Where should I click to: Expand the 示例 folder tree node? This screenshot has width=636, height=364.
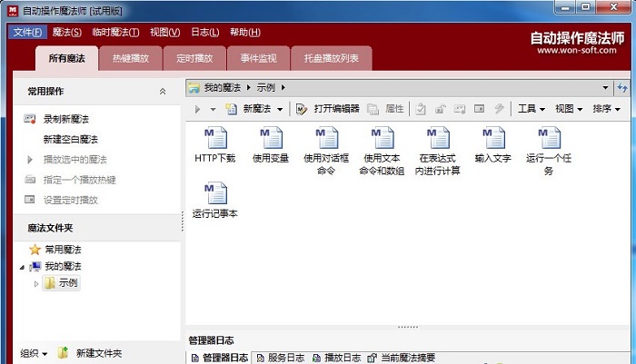click(37, 284)
